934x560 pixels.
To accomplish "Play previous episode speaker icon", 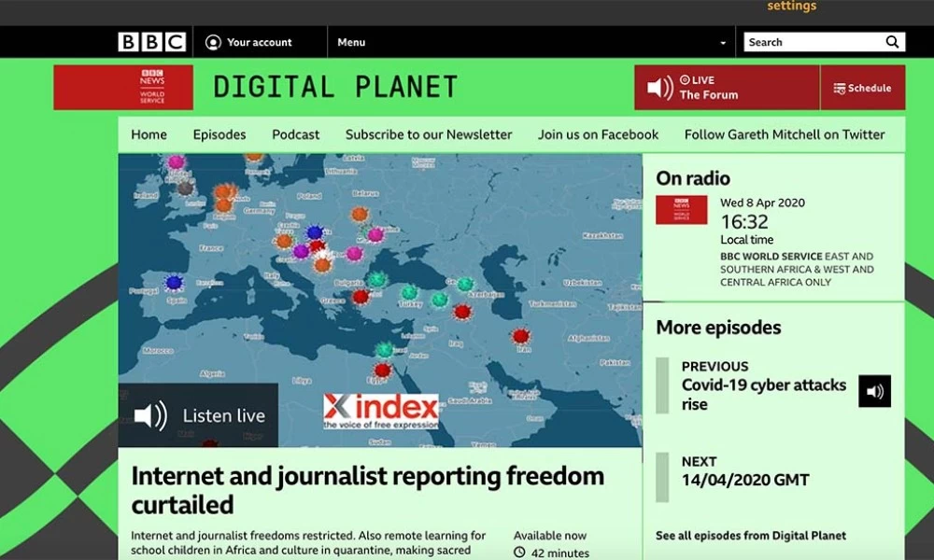I will coord(874,391).
